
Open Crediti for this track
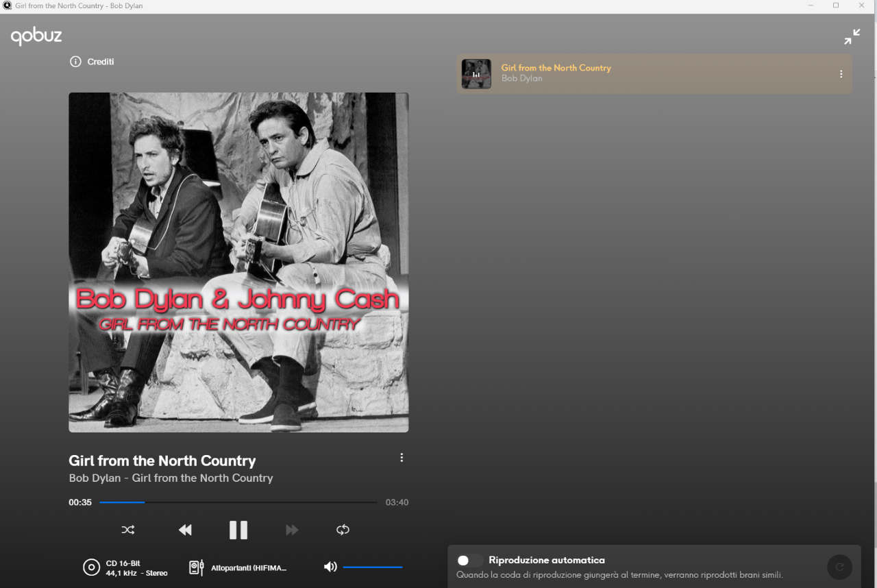[x=101, y=62]
